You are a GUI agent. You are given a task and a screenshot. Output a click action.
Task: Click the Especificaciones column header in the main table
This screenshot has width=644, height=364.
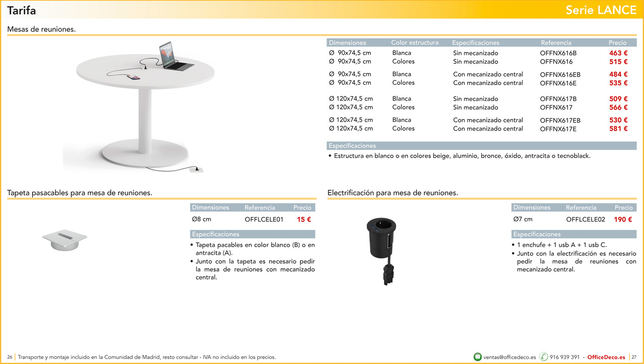tap(476, 43)
